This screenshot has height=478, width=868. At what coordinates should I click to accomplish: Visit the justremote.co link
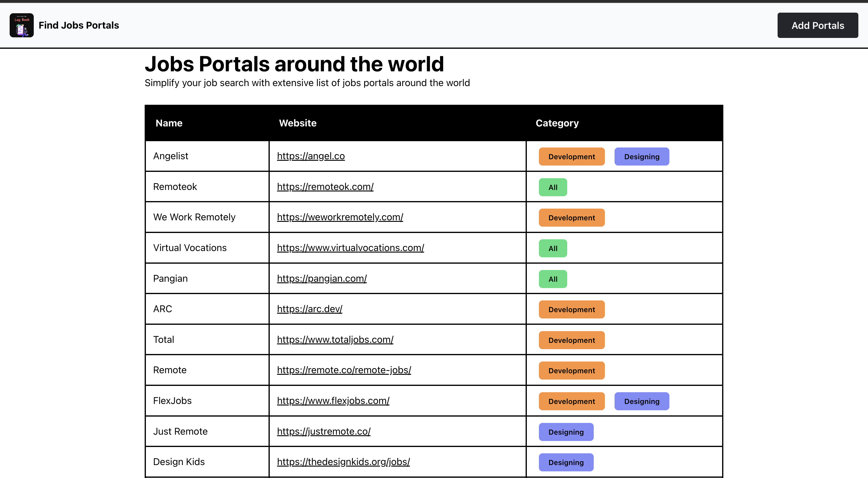click(x=323, y=431)
